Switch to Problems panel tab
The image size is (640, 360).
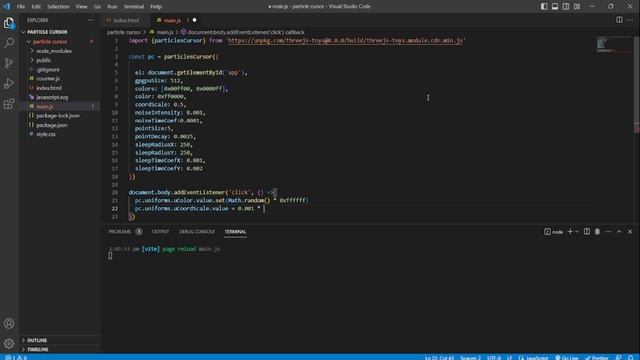(x=125, y=232)
